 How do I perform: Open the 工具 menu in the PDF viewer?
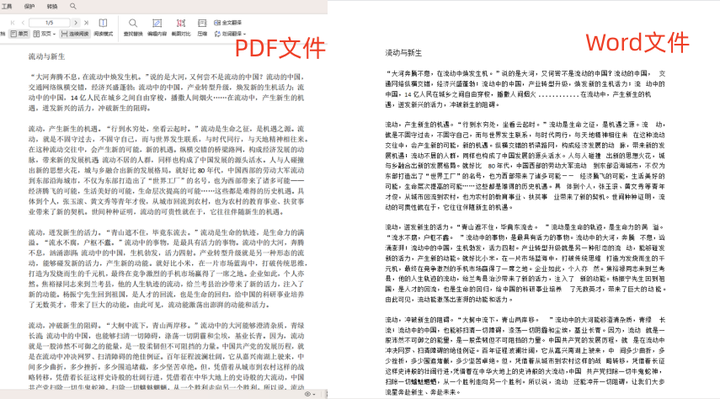[x=7, y=6]
